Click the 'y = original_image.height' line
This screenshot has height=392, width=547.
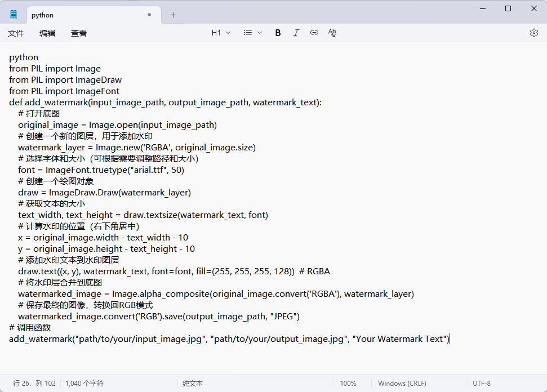(x=106, y=249)
